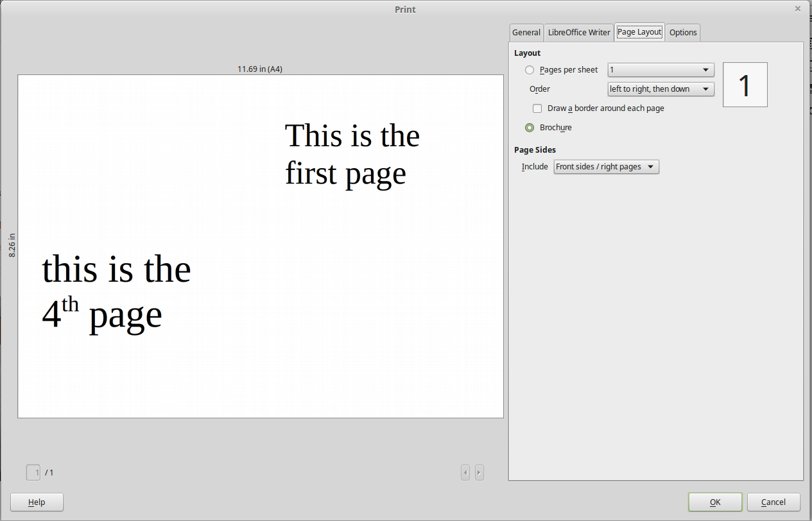
Task: Open the Help for printing
Action: coord(36,502)
